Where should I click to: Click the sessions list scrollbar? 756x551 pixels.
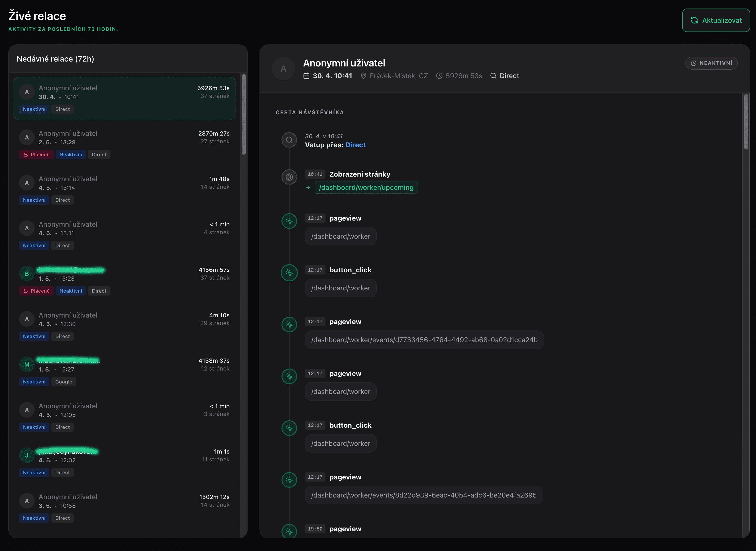(x=244, y=114)
